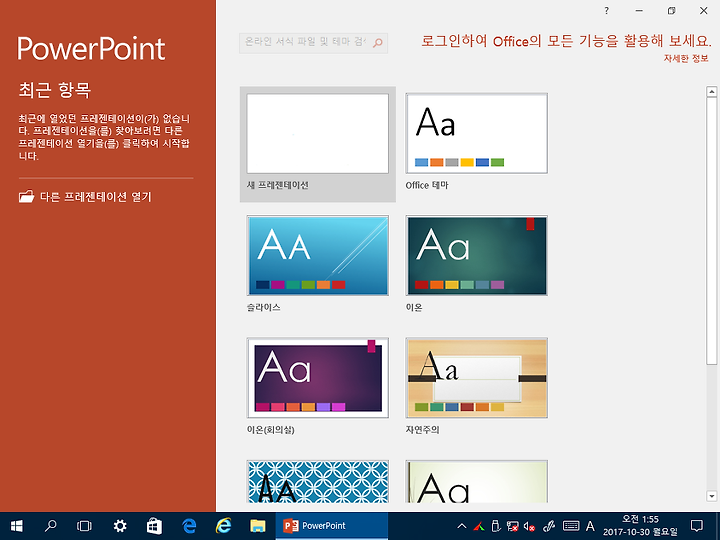
Task: Open Settings gear on the taskbar
Action: click(x=120, y=526)
